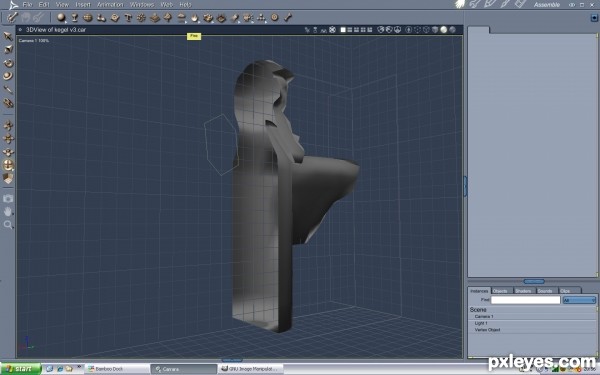Enable the bright shaded sphere display mode
Screen dimensions: 600x375
tap(443, 30)
